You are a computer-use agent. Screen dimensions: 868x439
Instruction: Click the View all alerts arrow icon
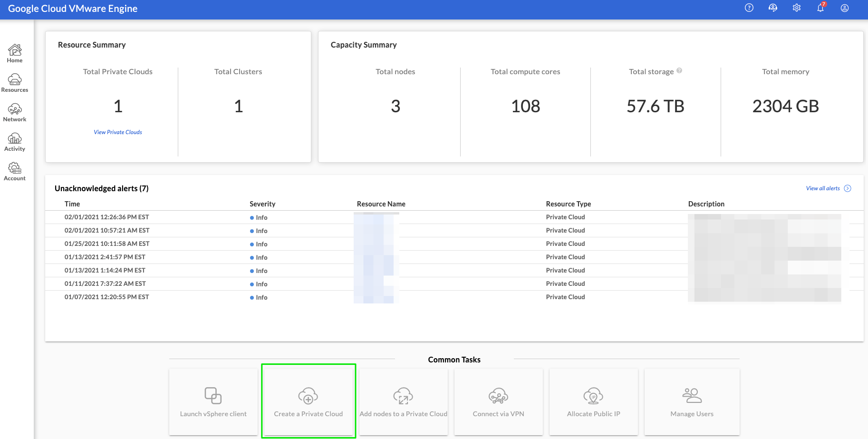(848, 188)
